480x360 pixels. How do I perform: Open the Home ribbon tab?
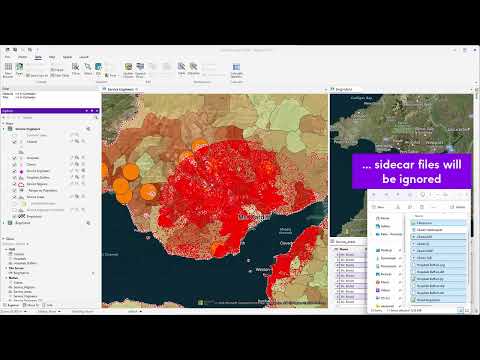click(22, 57)
